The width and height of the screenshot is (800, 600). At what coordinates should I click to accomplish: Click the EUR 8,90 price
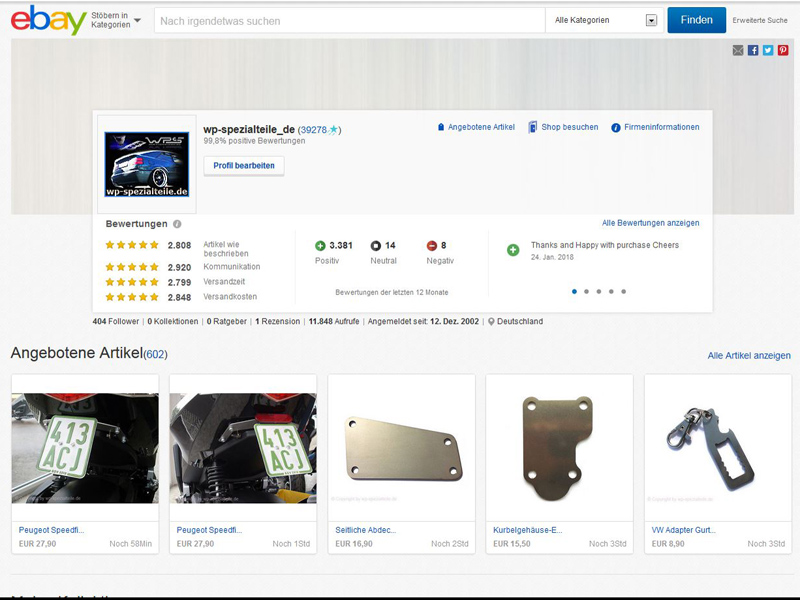(x=668, y=544)
